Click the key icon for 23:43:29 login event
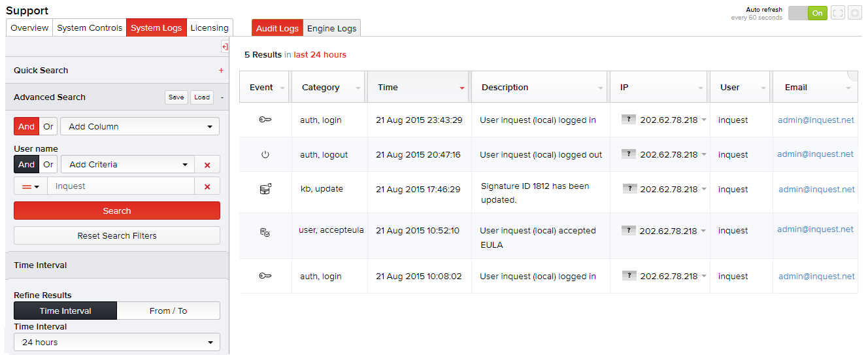Screen dimensions: 868x355 coord(265,120)
